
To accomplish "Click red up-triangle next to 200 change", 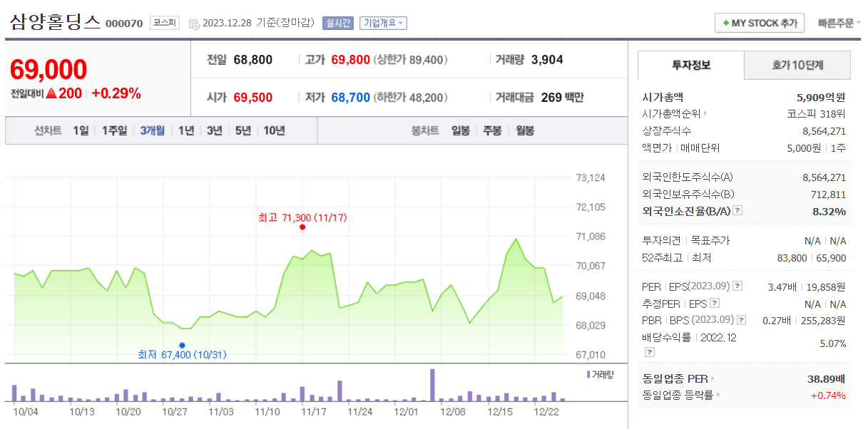I will click(x=51, y=93).
